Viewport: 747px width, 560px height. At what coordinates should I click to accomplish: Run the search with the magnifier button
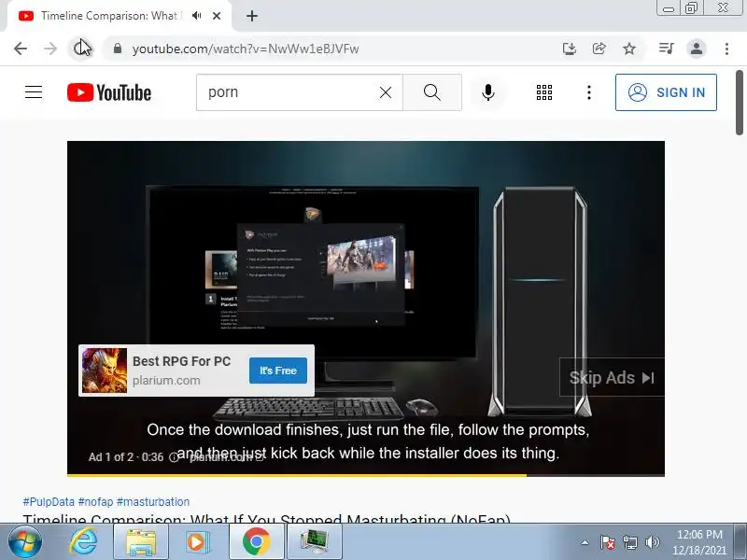click(432, 92)
